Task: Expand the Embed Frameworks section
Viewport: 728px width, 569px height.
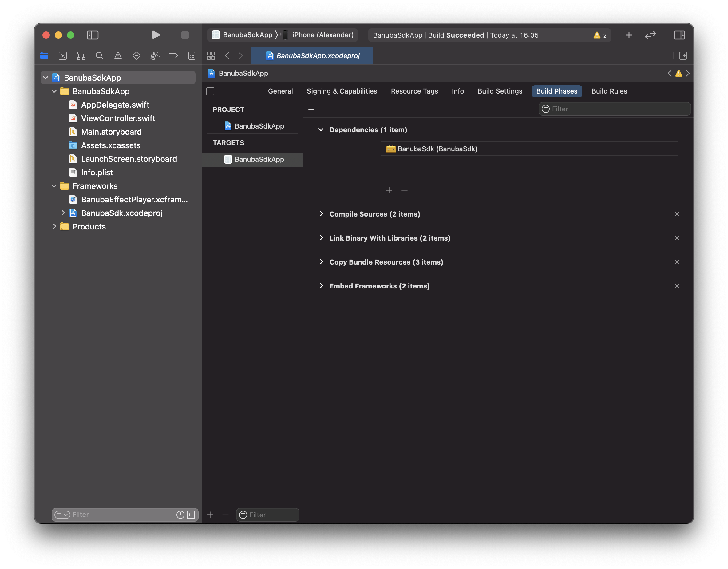Action: pos(321,286)
